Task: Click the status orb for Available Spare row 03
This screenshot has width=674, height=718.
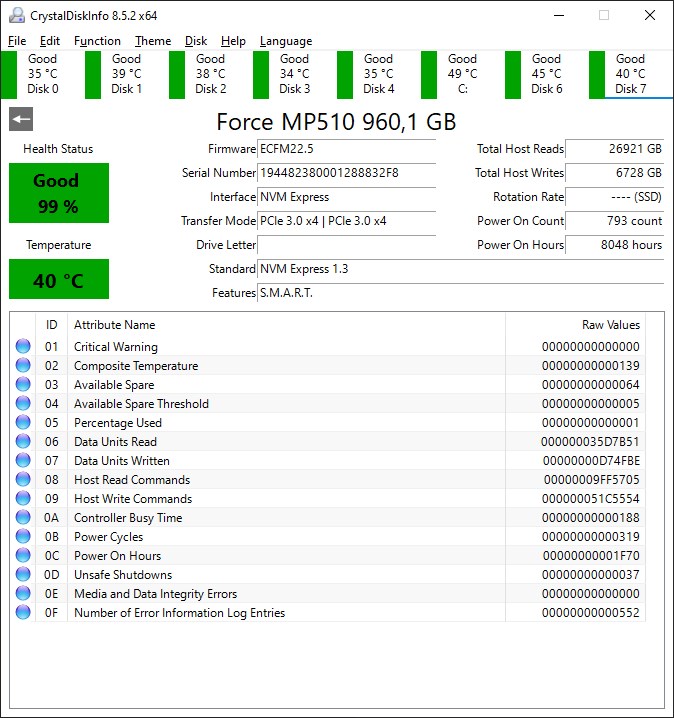Action: 23,384
